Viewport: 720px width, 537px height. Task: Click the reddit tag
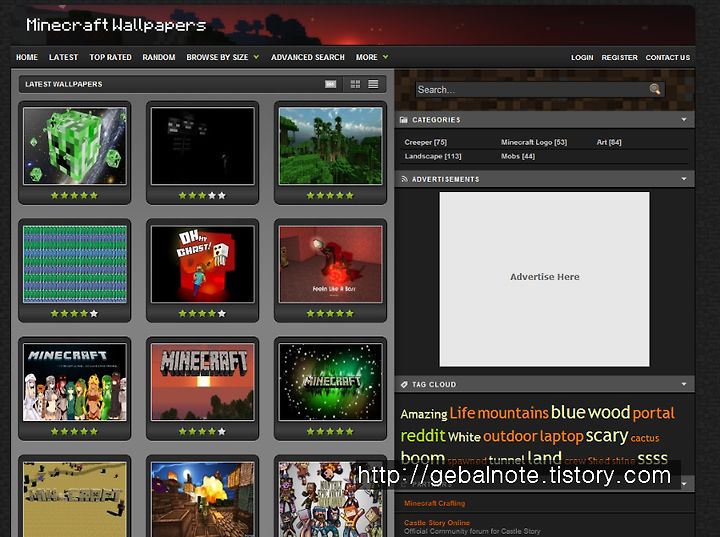423,435
